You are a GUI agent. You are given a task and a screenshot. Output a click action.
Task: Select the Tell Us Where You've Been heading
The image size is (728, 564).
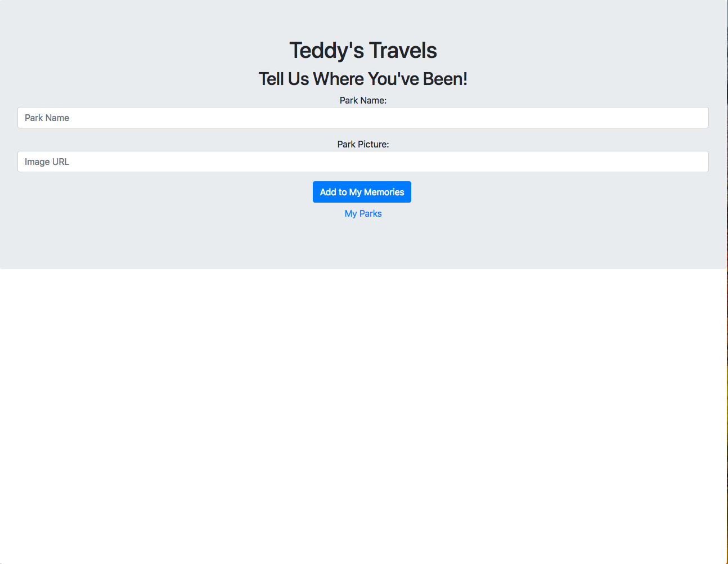click(x=363, y=79)
